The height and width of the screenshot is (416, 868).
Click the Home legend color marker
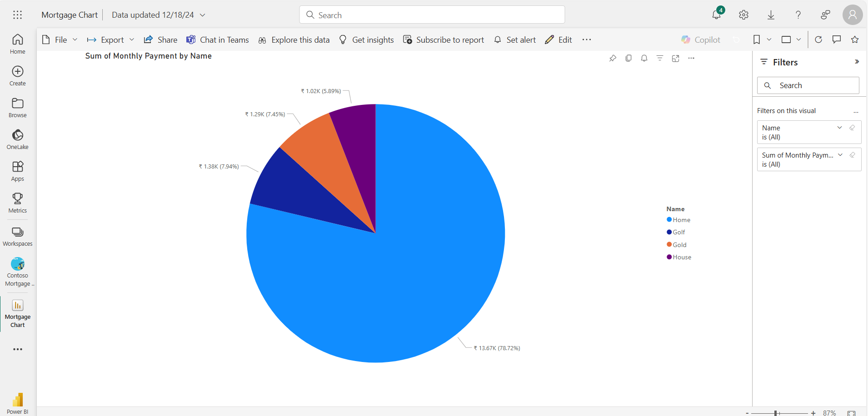pyautogui.click(x=669, y=220)
